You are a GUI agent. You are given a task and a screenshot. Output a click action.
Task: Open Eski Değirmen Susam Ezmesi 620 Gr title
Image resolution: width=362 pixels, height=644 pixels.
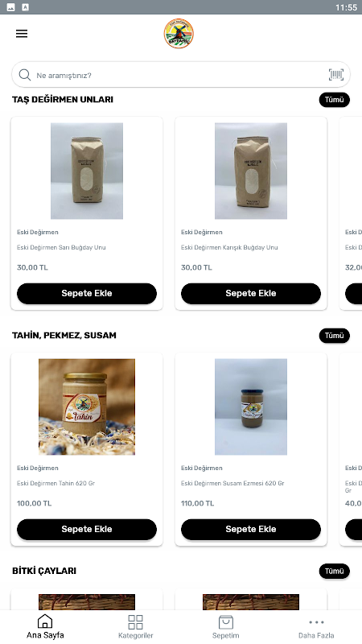[x=232, y=484]
